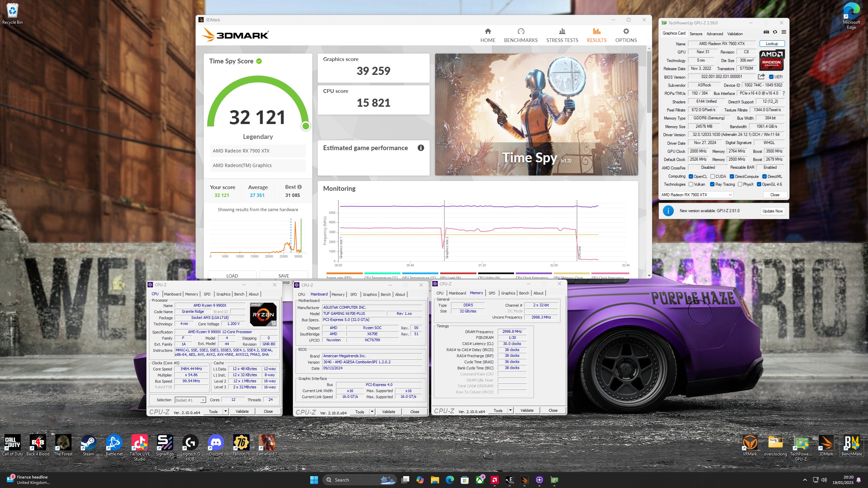The height and width of the screenshot is (488, 868).
Task: Launch Fallout 76 desktop shortcut
Action: 241,445
